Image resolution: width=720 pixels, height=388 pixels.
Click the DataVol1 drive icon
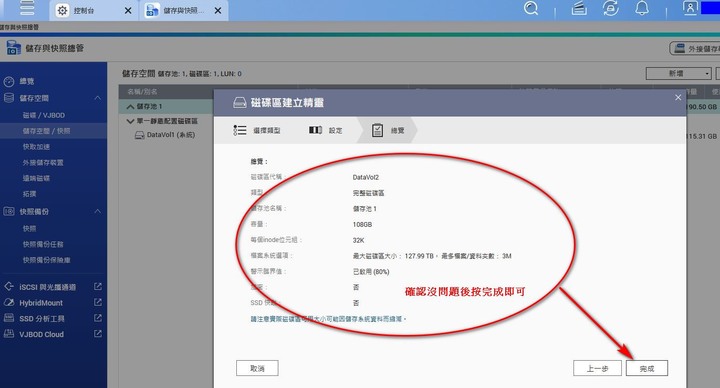(x=139, y=135)
